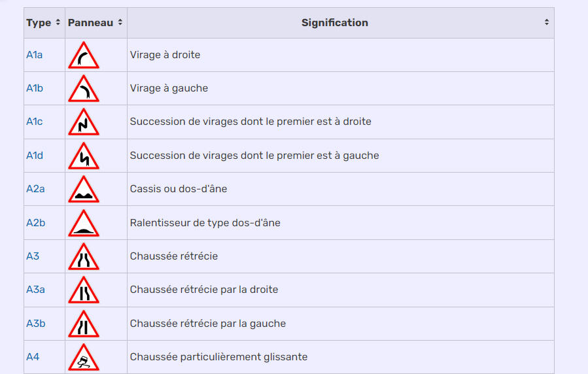588x374 pixels.
Task: Open the road narrows from left sign
Action: (x=84, y=324)
